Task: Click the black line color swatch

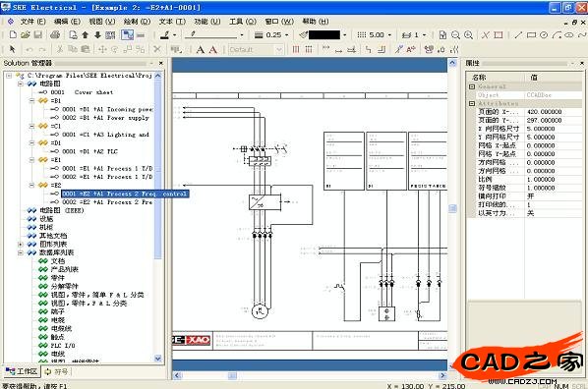Action: point(324,34)
